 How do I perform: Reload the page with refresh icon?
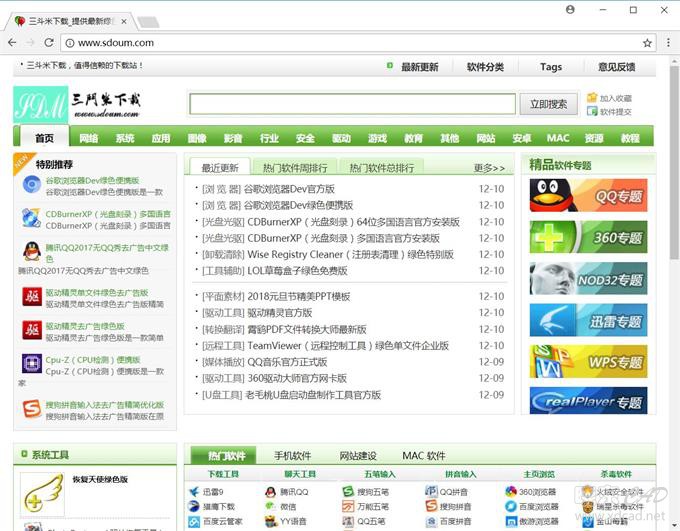coord(49,43)
